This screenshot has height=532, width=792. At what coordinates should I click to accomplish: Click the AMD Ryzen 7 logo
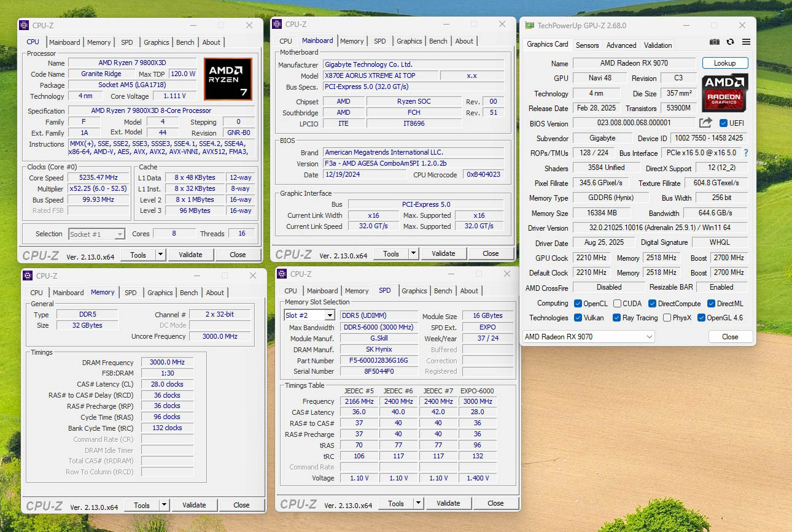228,79
